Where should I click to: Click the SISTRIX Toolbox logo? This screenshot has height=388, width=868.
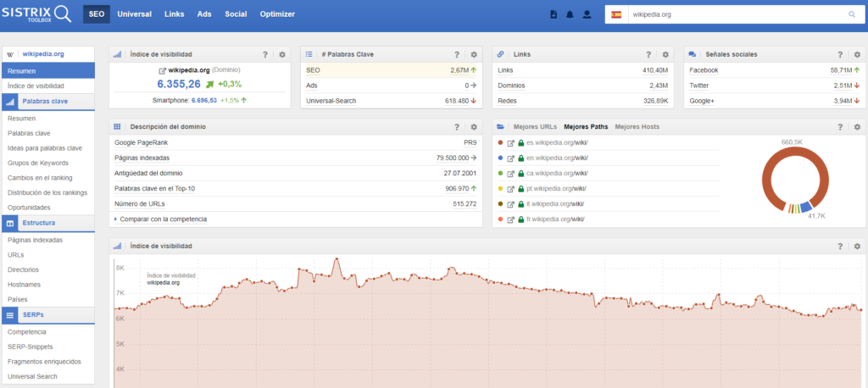point(36,14)
